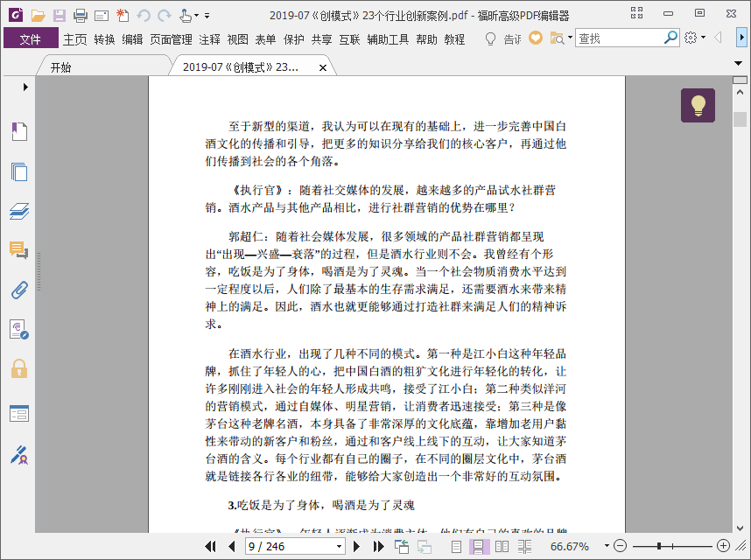
Task: Open the 保护 ribbon tab
Action: (x=293, y=39)
